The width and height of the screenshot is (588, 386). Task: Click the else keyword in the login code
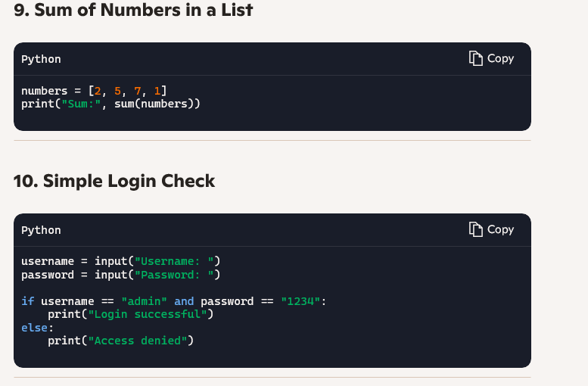click(37, 328)
